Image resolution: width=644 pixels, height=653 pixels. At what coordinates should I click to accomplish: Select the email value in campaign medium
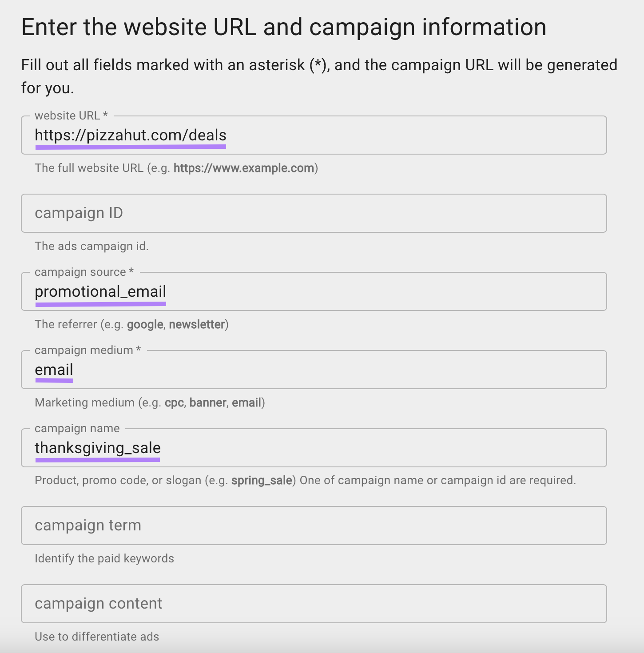coord(54,369)
